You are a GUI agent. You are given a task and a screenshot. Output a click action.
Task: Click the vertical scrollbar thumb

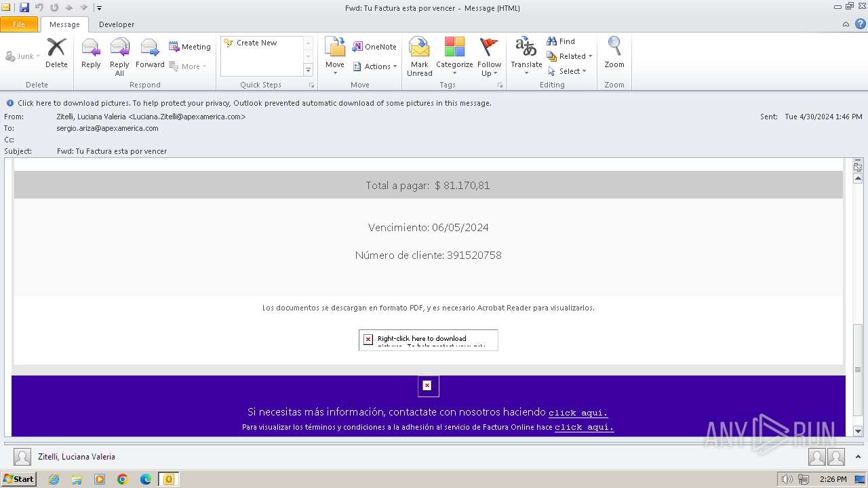[x=858, y=369]
